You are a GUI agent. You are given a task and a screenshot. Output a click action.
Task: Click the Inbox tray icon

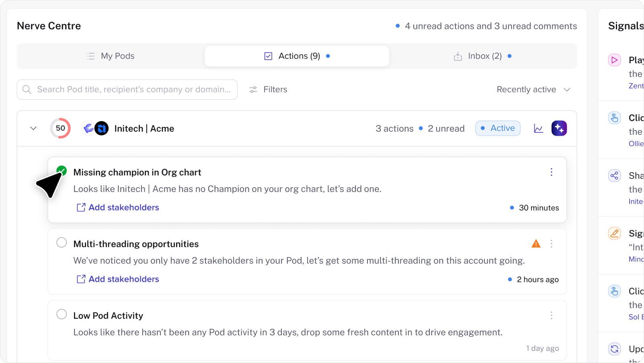coord(457,56)
